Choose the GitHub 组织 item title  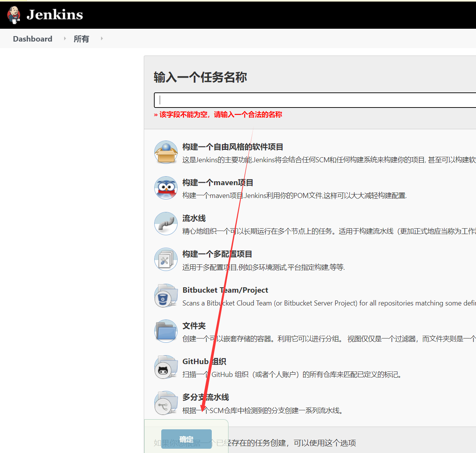pos(204,361)
